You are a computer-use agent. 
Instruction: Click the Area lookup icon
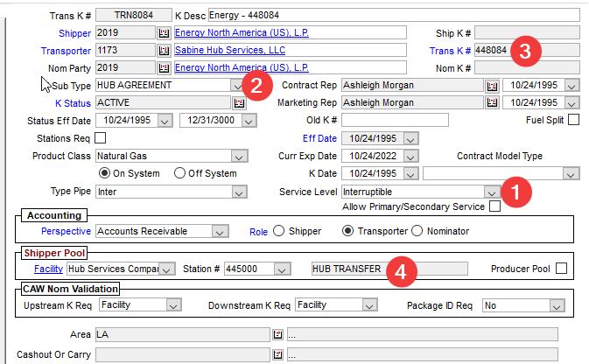click(277, 334)
